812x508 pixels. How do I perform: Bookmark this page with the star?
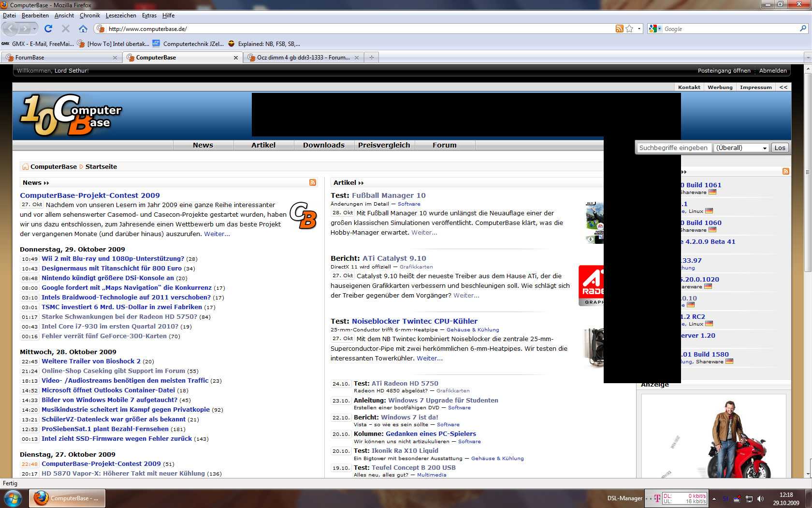coord(629,29)
